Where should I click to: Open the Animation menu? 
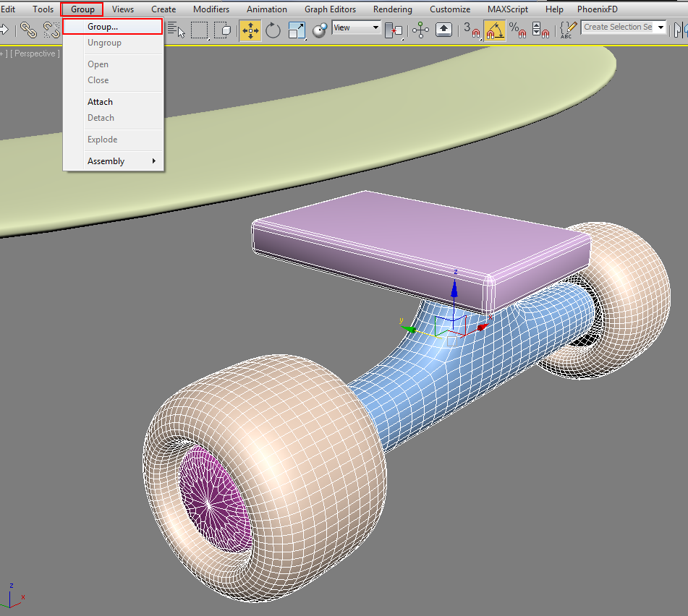[267, 9]
